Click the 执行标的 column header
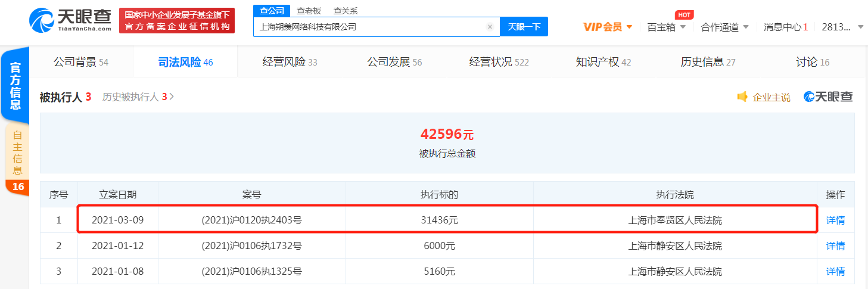Image resolution: width=868 pixels, height=289 pixels. pyautogui.click(x=440, y=194)
